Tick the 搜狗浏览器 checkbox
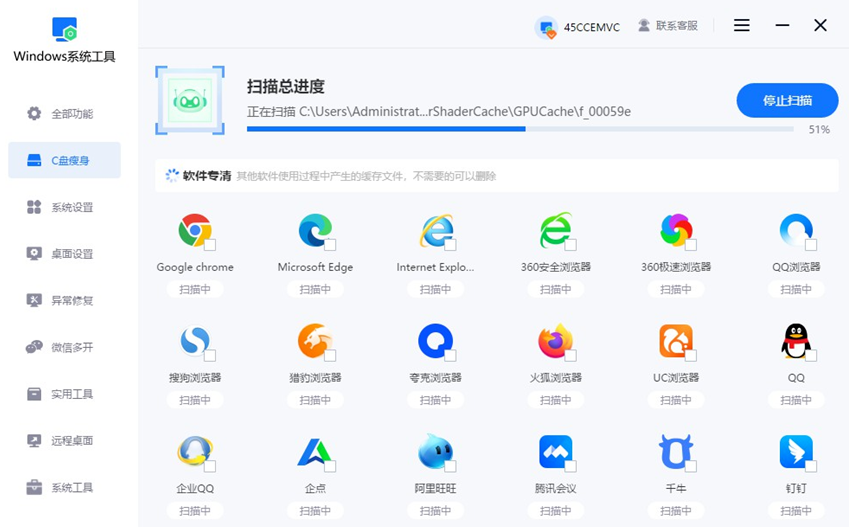Image resolution: width=849 pixels, height=527 pixels. point(210,355)
